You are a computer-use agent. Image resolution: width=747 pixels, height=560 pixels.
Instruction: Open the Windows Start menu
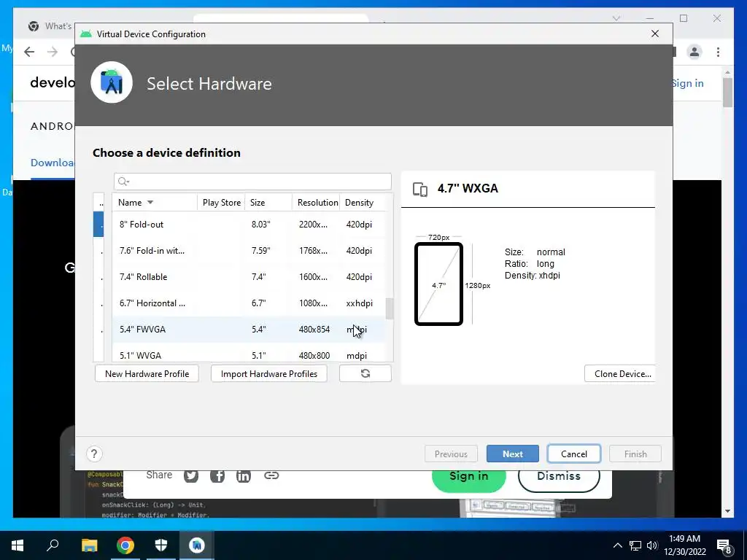[x=18, y=545]
